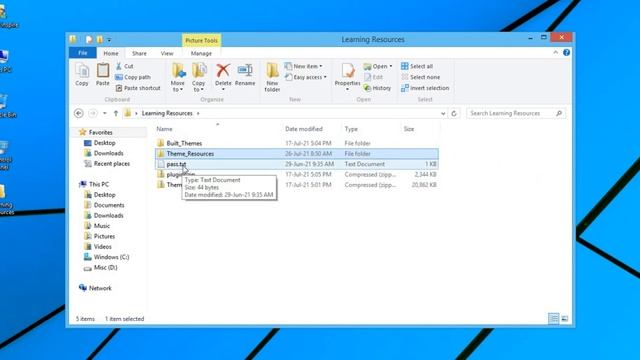Open the Copy to menu
The height and width of the screenshot is (360, 640).
coord(199,77)
